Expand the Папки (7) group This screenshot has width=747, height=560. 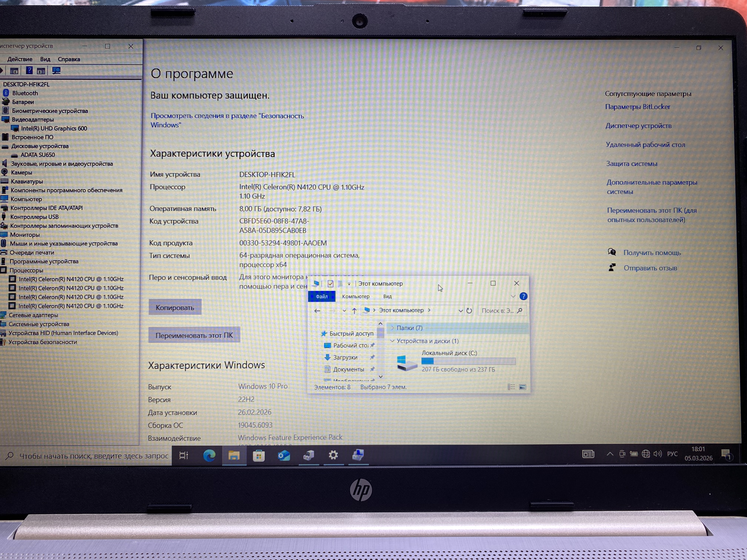click(392, 328)
